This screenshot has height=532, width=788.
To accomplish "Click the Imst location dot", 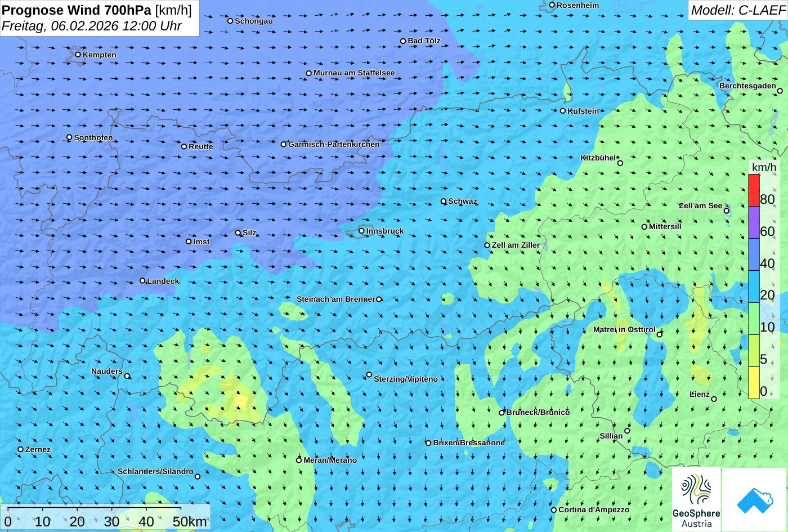I will (x=189, y=242).
